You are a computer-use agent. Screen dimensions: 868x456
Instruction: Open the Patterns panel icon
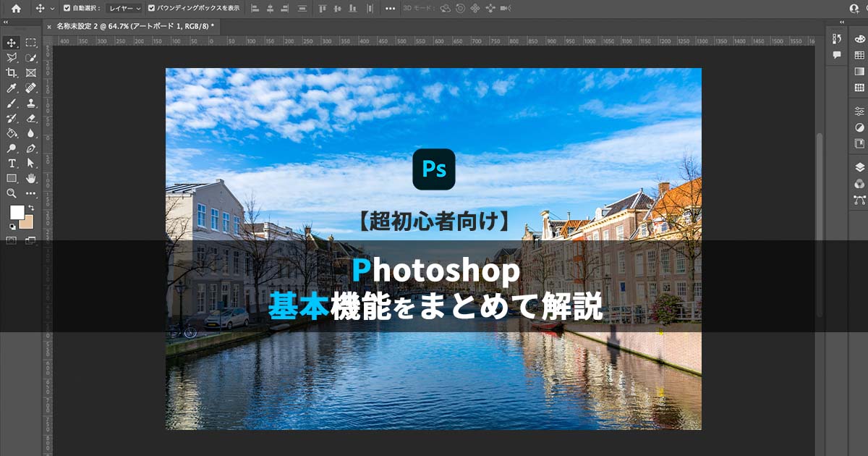859,88
